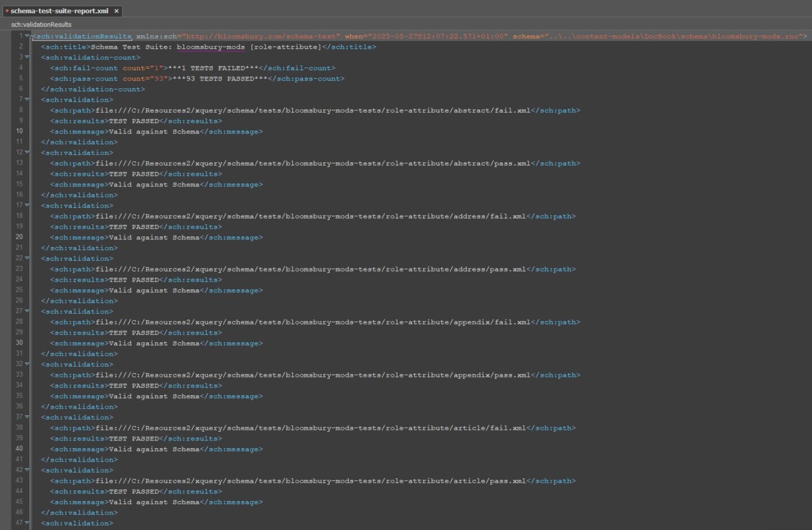Click line number 46 in the gutter
The height and width of the screenshot is (530, 812).
tap(20, 513)
